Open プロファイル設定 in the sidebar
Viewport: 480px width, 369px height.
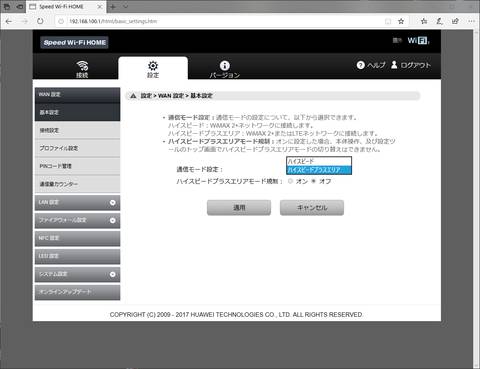coord(77,148)
